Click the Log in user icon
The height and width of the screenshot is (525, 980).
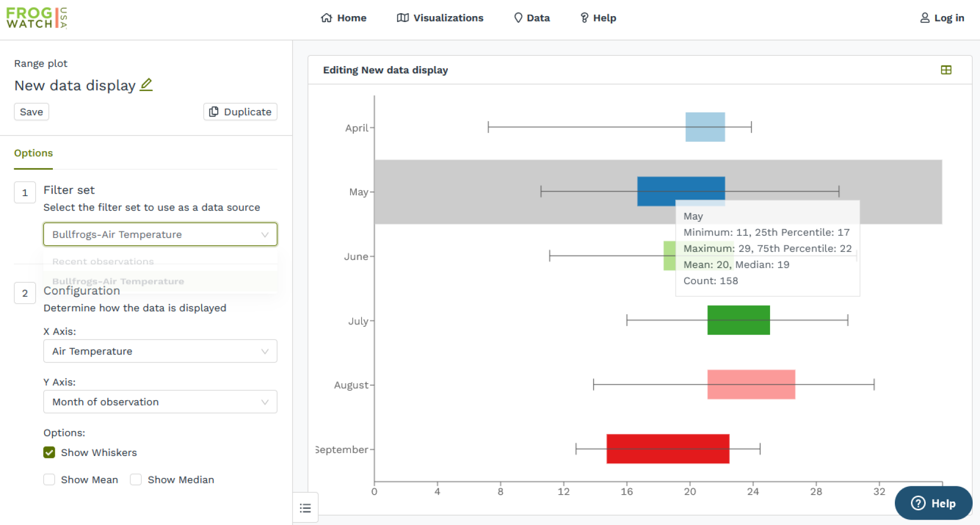click(924, 18)
